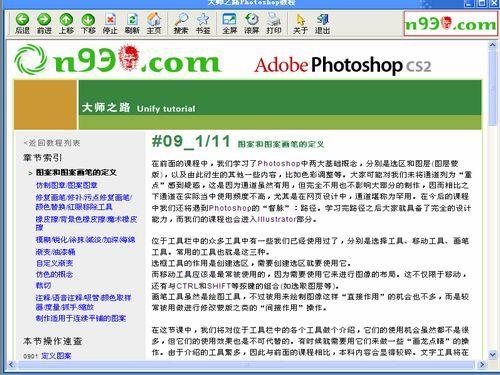Viewport: 500px width, 375px height.
Task: Click the vertical scrollbar down arrow
Action: point(492,355)
